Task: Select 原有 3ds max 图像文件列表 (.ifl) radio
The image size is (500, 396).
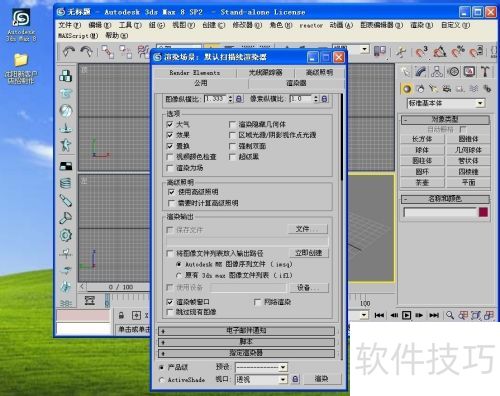Action: pos(179,275)
